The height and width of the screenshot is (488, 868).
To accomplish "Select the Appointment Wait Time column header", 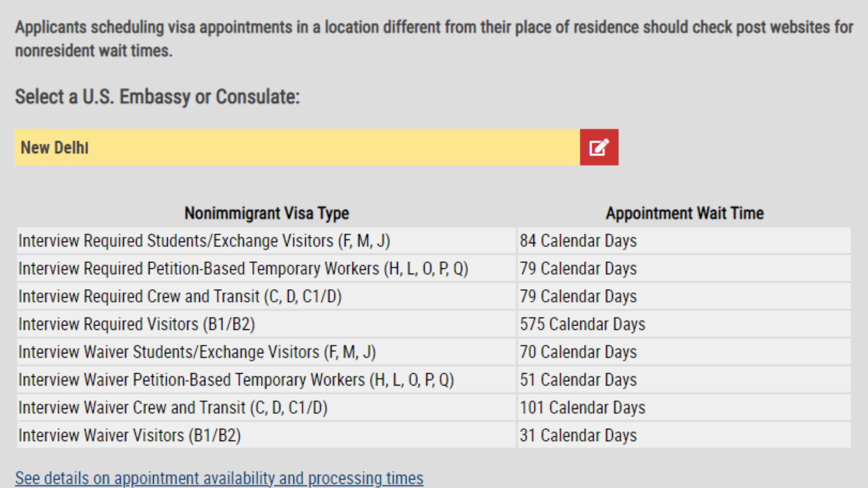I will click(x=684, y=213).
